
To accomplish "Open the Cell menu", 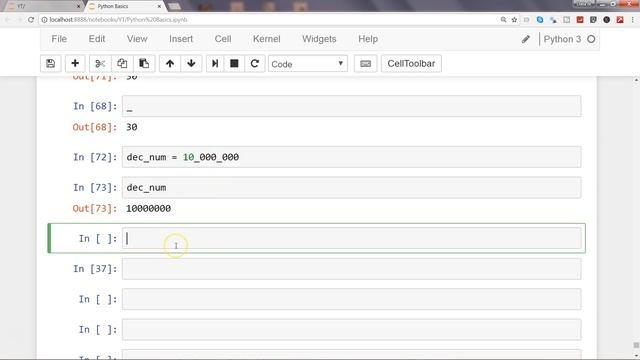I will pos(223,39).
